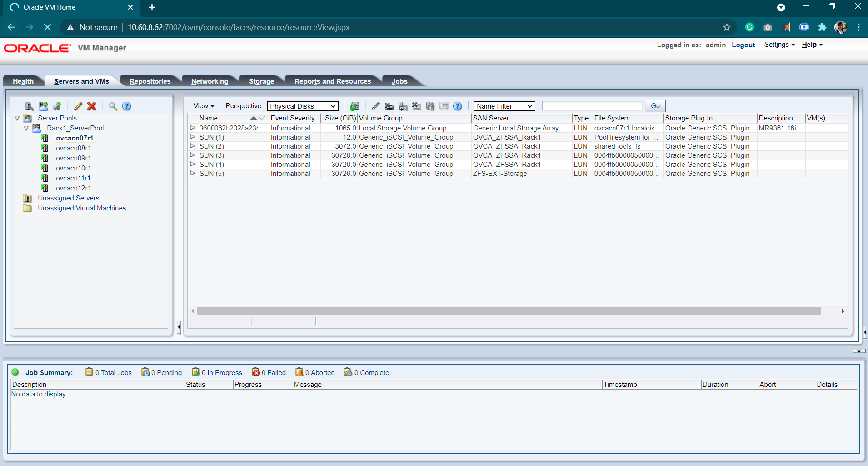Expand the SUN (1) disk row
Screen dimensions: 868x466
click(193, 137)
